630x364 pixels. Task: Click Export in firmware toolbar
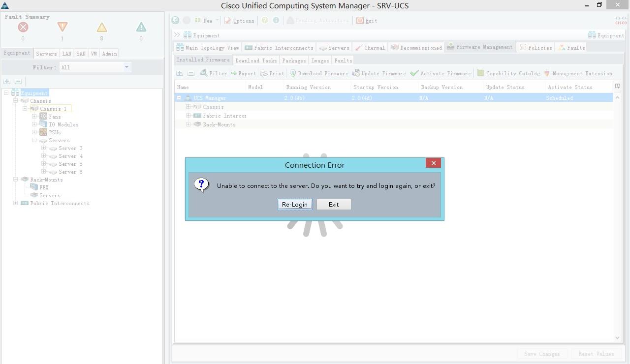point(244,73)
